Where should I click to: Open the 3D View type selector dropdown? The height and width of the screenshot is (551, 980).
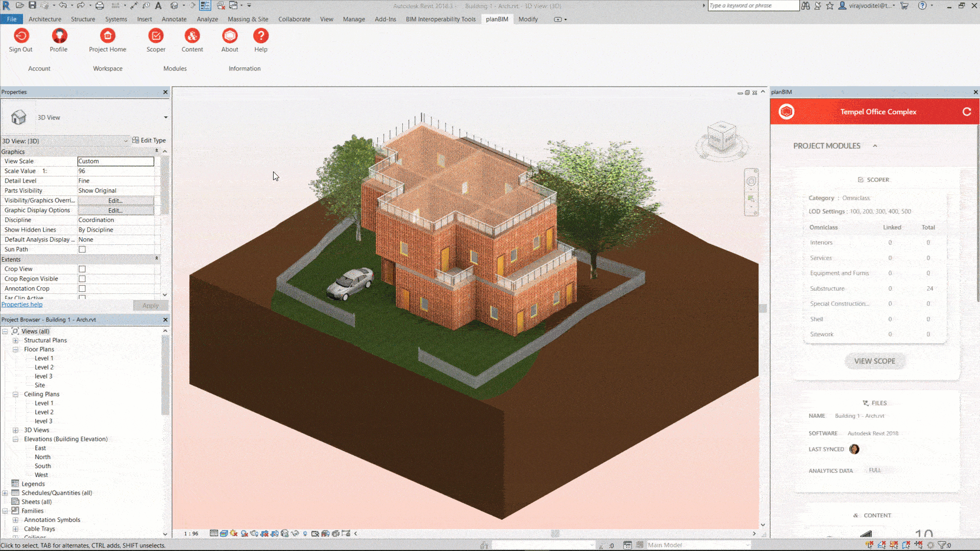(x=165, y=117)
